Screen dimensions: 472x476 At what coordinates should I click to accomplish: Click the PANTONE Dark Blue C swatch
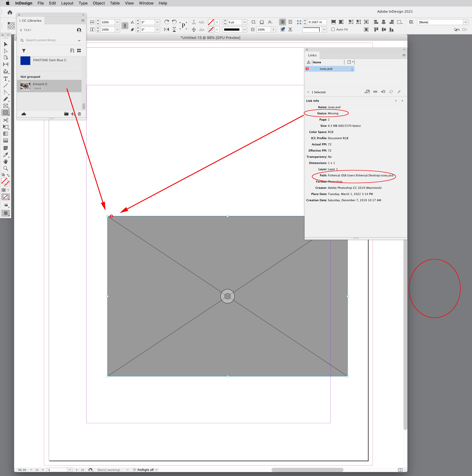coord(25,60)
